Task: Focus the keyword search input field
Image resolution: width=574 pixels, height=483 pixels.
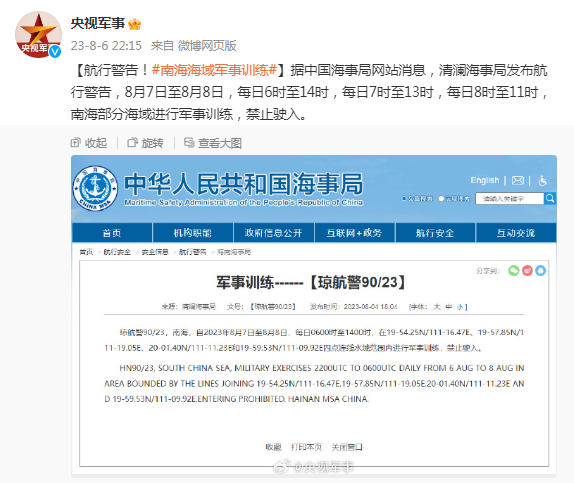Action: [510, 198]
